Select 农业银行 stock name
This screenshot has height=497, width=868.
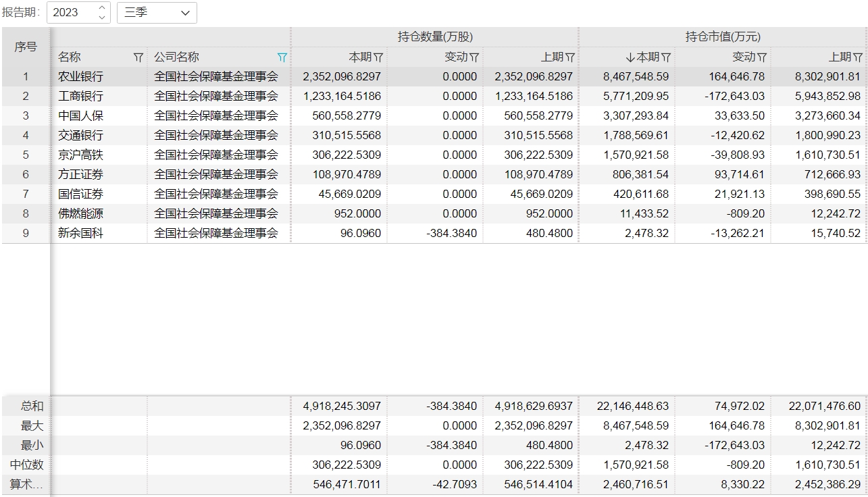(81, 77)
